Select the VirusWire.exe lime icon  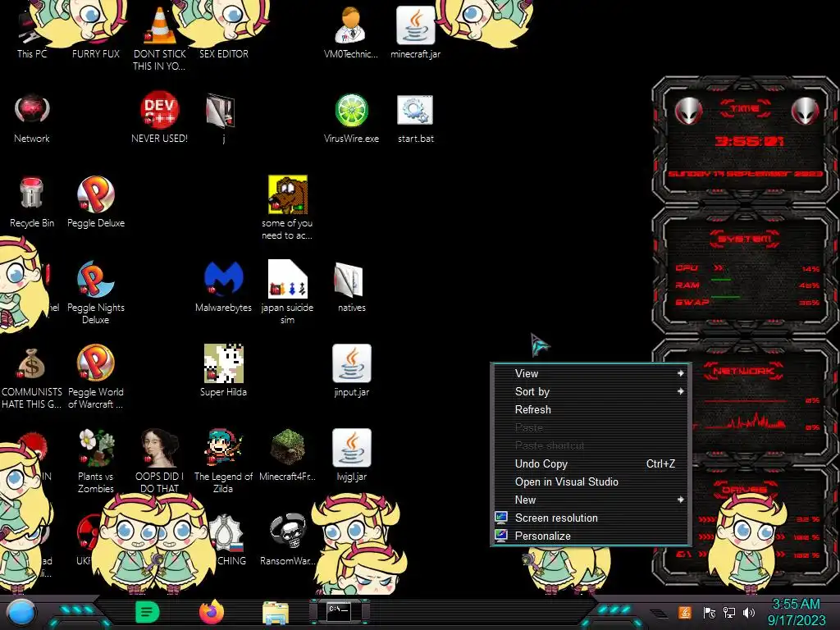[351, 118]
